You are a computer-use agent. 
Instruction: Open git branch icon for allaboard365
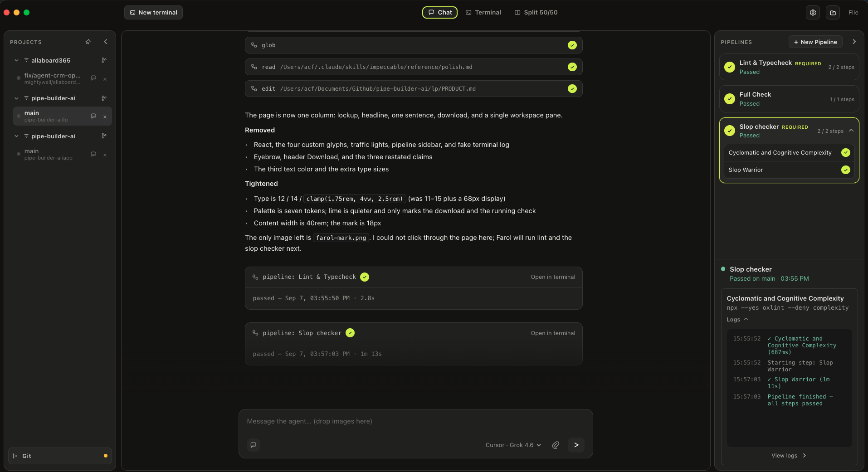pyautogui.click(x=104, y=60)
